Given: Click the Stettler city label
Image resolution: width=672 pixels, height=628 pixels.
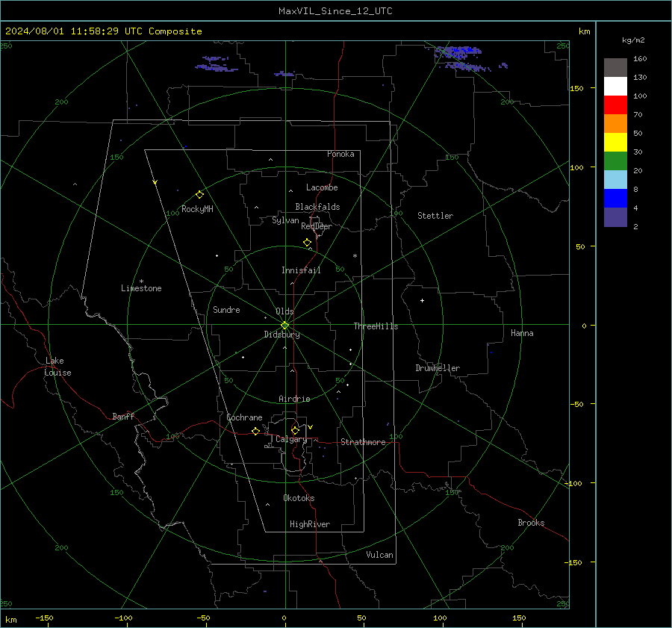Looking at the screenshot, I should pyautogui.click(x=435, y=216).
